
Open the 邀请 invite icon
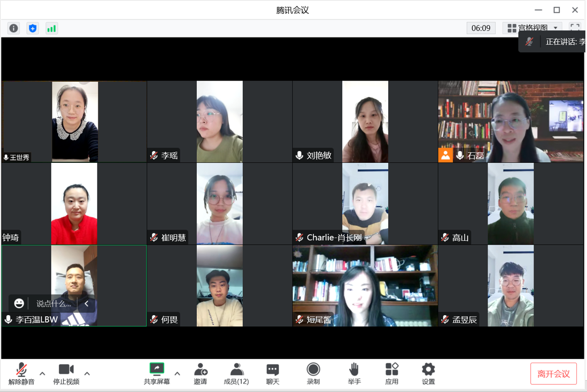(x=200, y=373)
